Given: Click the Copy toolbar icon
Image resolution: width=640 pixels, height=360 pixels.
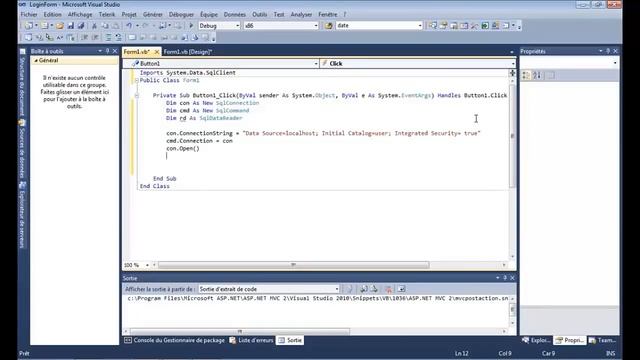Looking at the screenshot, I should tap(105, 26).
